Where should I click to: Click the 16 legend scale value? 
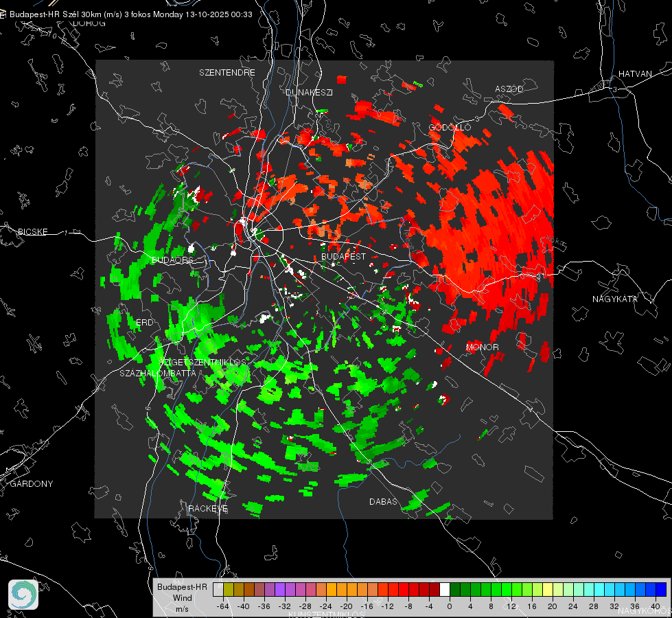[531, 606]
